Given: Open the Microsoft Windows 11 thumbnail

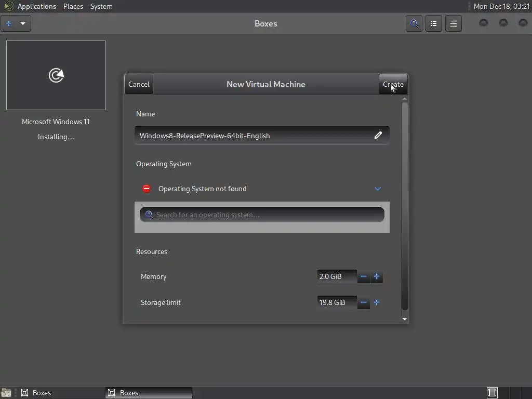Looking at the screenshot, I should click(x=56, y=75).
